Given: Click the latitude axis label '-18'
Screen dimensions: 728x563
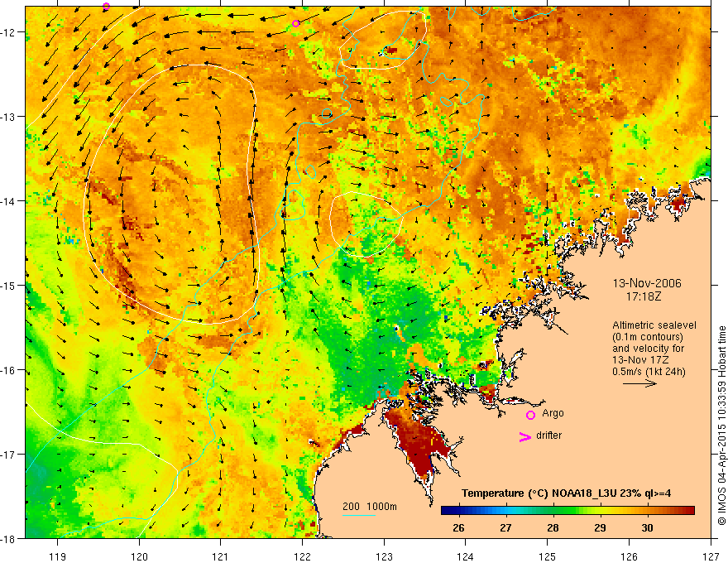Looking at the screenshot, I should tap(10, 538).
